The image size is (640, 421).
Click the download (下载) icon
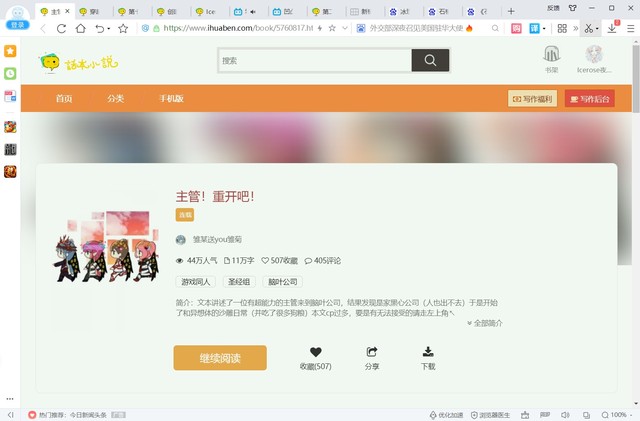(x=428, y=352)
